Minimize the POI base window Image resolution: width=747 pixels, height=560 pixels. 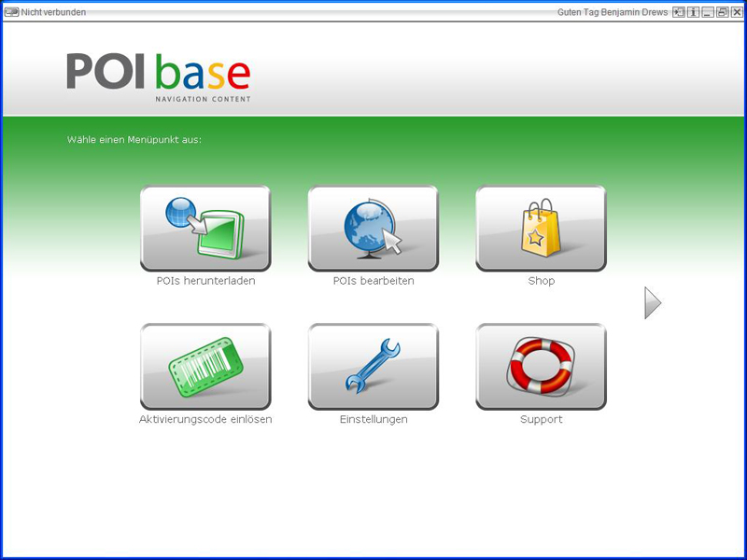coord(708,12)
